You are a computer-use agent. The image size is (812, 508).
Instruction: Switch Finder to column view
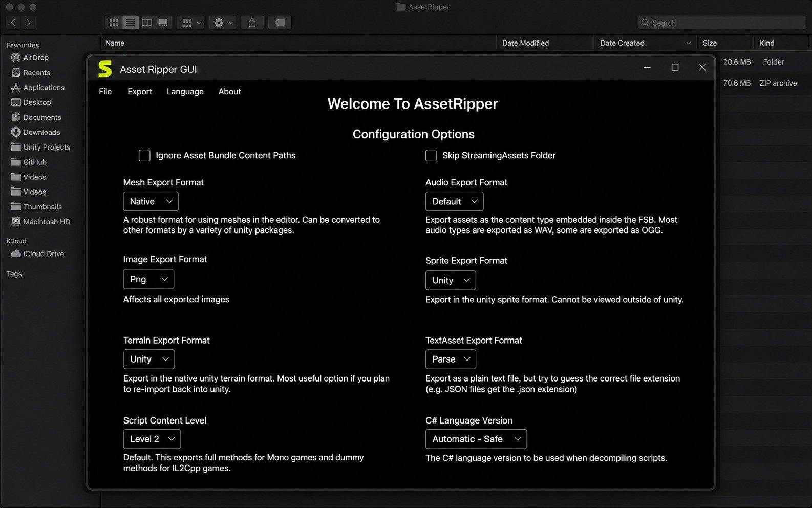pos(147,23)
